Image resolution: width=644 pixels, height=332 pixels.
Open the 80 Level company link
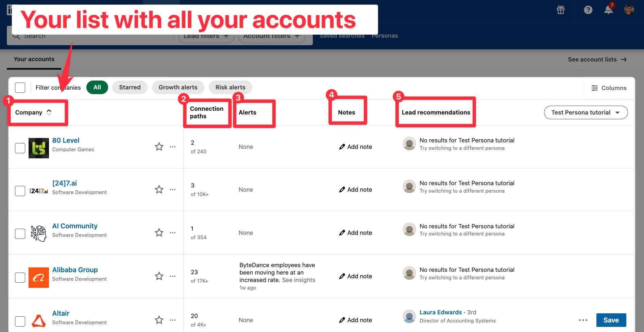point(66,140)
